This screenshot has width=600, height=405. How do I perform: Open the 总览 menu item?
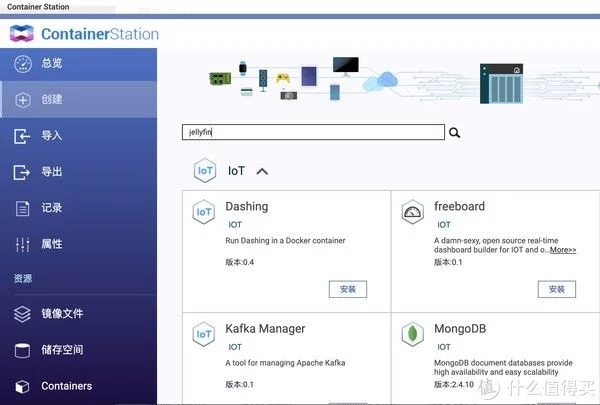pos(78,64)
